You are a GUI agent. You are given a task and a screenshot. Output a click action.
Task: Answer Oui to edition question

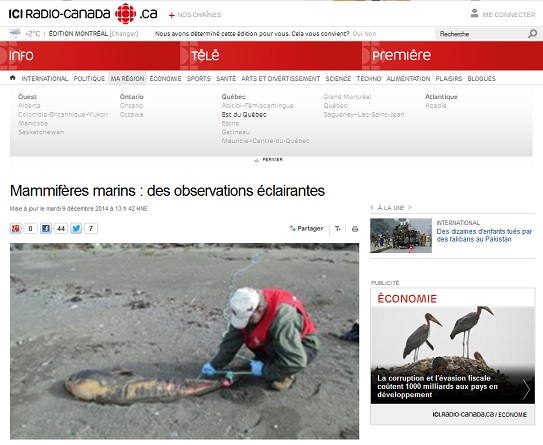(x=357, y=34)
